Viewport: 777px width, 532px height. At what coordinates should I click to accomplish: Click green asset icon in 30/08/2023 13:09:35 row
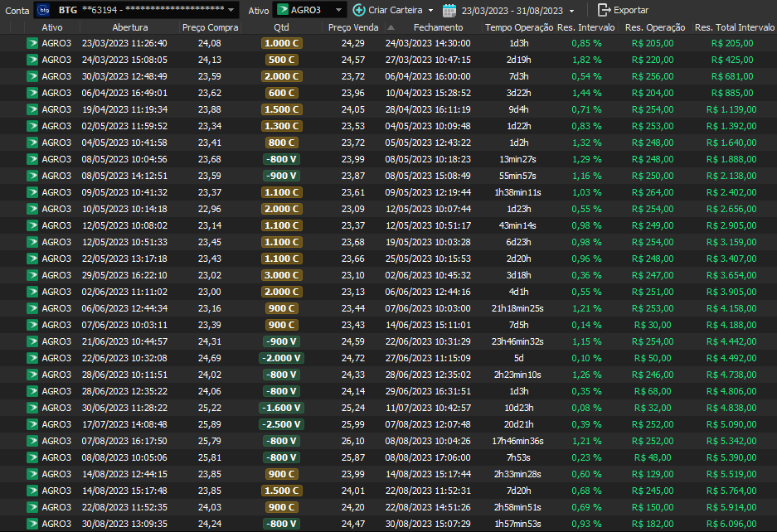(32, 524)
